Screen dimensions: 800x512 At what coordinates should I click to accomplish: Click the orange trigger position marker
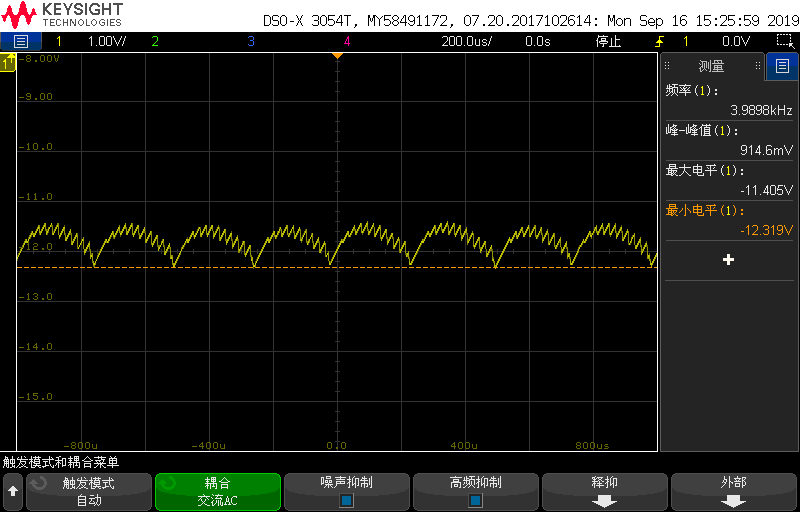coord(337,56)
